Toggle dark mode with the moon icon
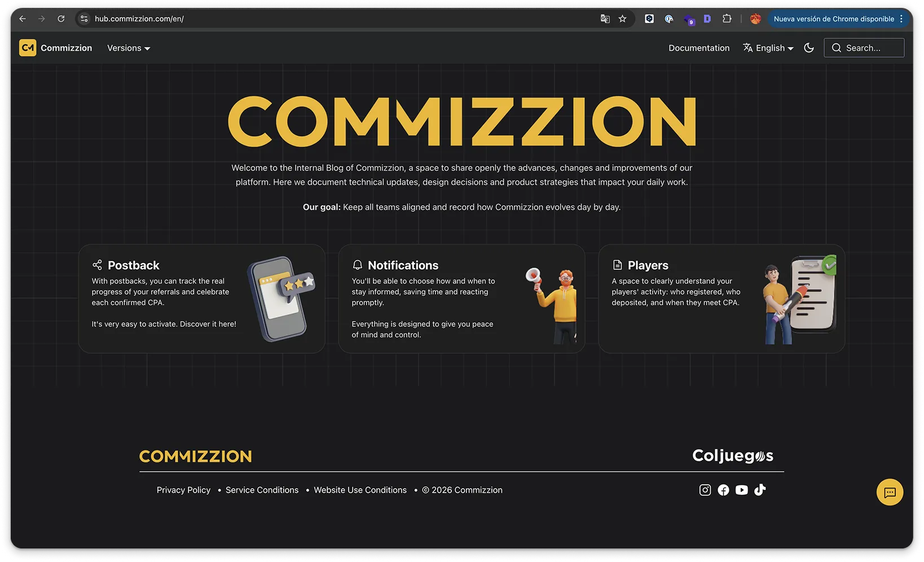924x562 pixels. [809, 48]
